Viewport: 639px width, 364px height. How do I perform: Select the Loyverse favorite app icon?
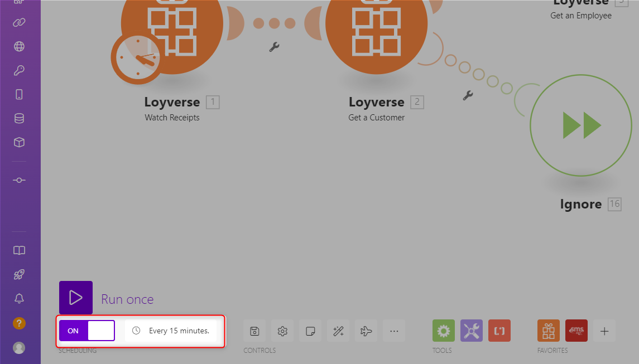click(548, 331)
